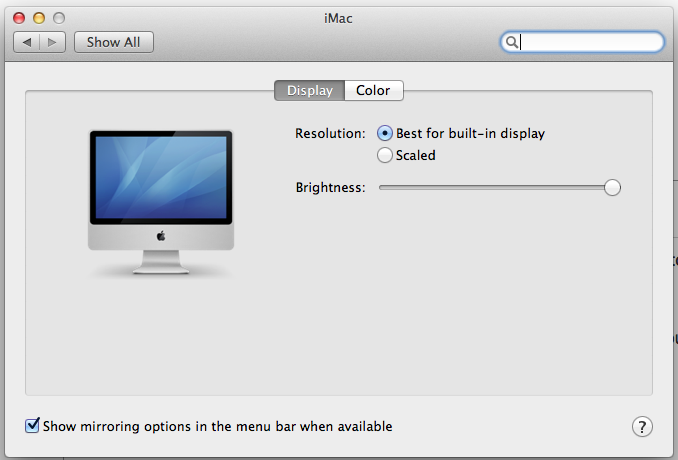The image size is (678, 460).
Task: Go forward with the right arrow button
Action: tap(52, 42)
